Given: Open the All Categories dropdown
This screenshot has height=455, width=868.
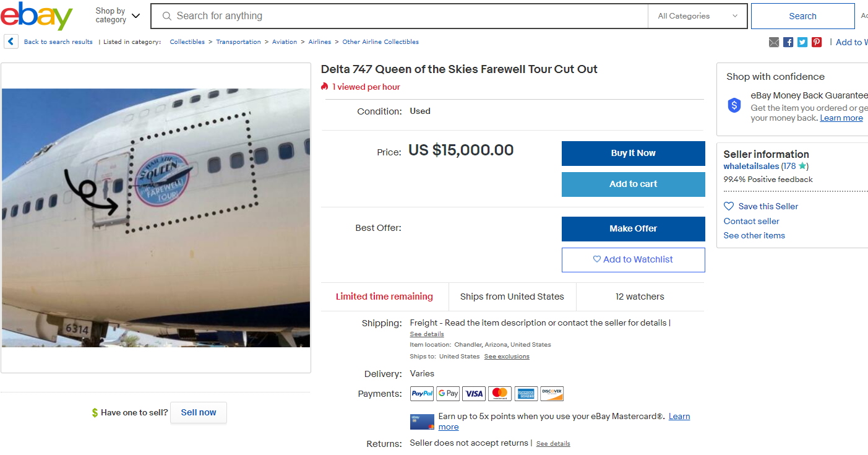Looking at the screenshot, I should click(x=697, y=16).
